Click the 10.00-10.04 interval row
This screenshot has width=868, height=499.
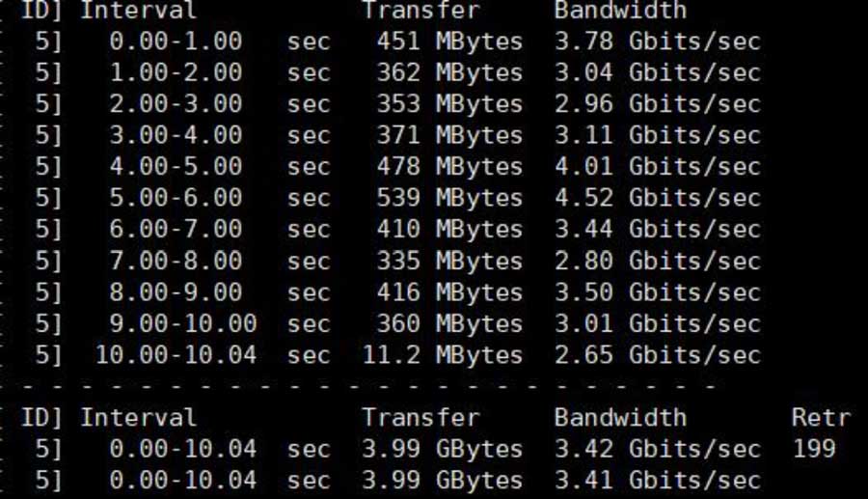click(383, 355)
